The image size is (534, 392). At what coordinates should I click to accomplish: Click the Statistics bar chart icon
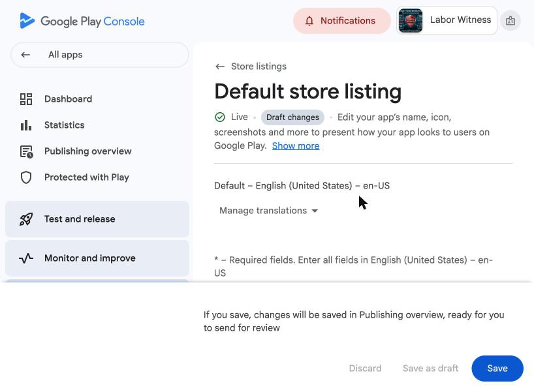point(26,125)
